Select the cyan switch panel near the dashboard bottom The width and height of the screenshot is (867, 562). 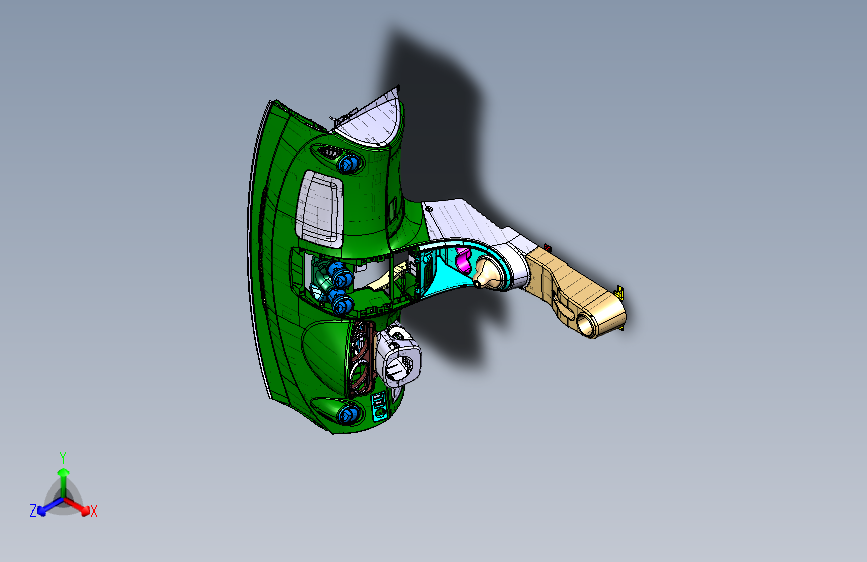(379, 406)
